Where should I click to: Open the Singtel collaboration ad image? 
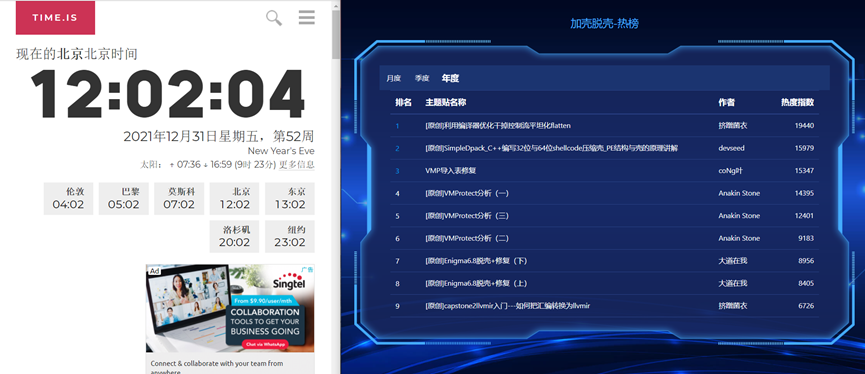tap(230, 308)
